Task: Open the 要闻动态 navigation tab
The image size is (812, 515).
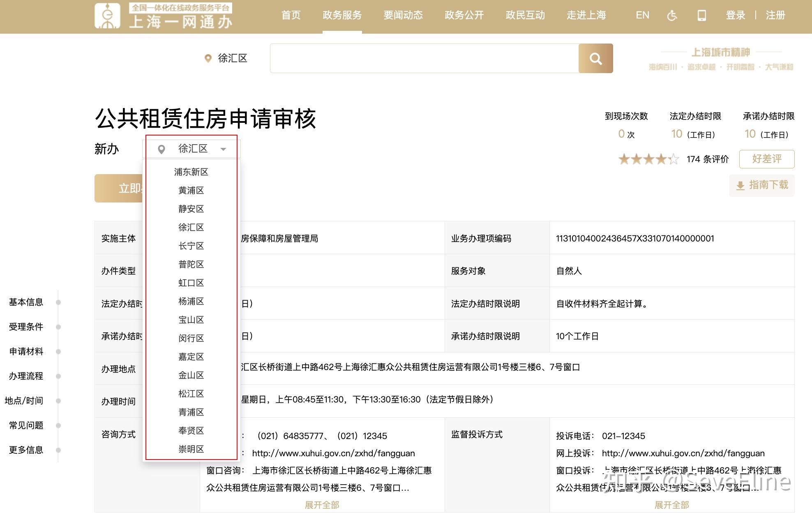Action: coord(403,15)
